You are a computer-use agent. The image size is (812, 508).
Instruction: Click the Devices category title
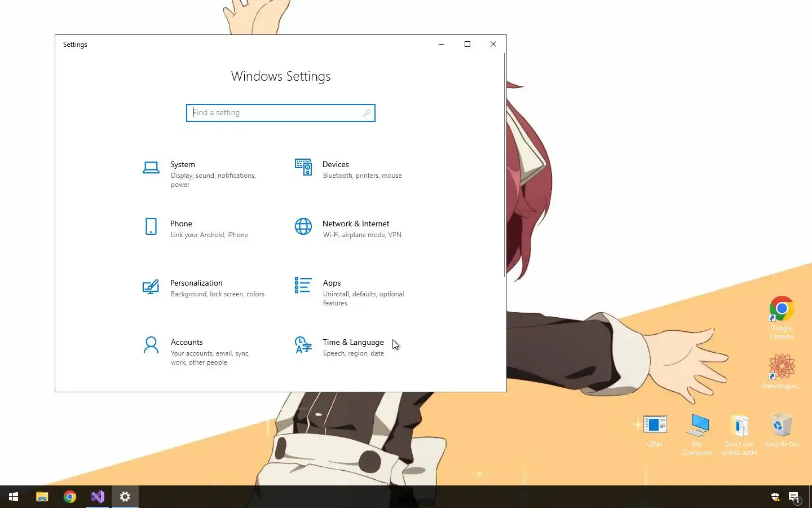pos(336,164)
